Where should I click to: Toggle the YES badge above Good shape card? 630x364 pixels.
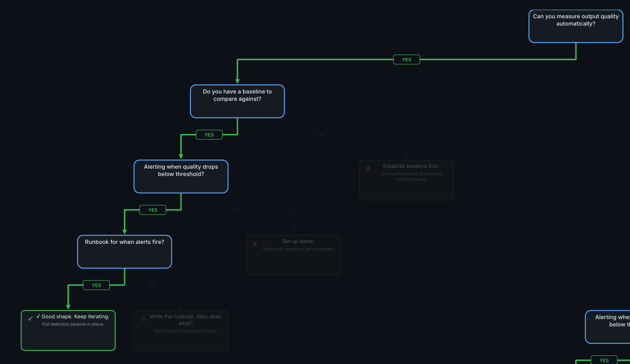coord(96,285)
